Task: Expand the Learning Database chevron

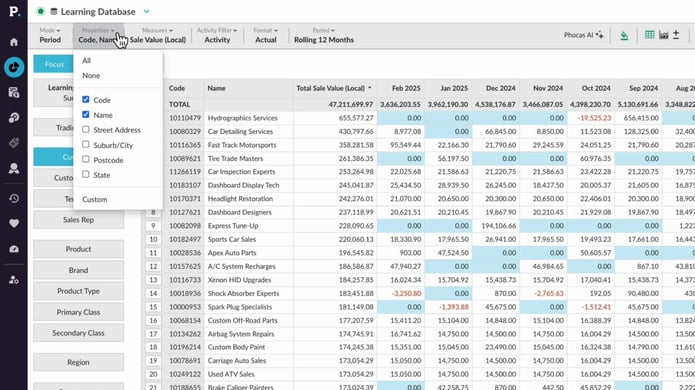Action: coord(147,12)
